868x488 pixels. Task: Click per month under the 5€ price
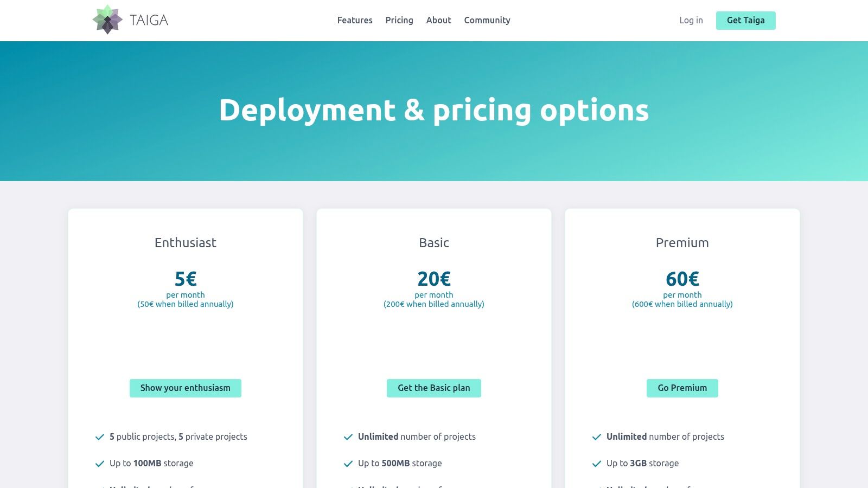(x=186, y=295)
